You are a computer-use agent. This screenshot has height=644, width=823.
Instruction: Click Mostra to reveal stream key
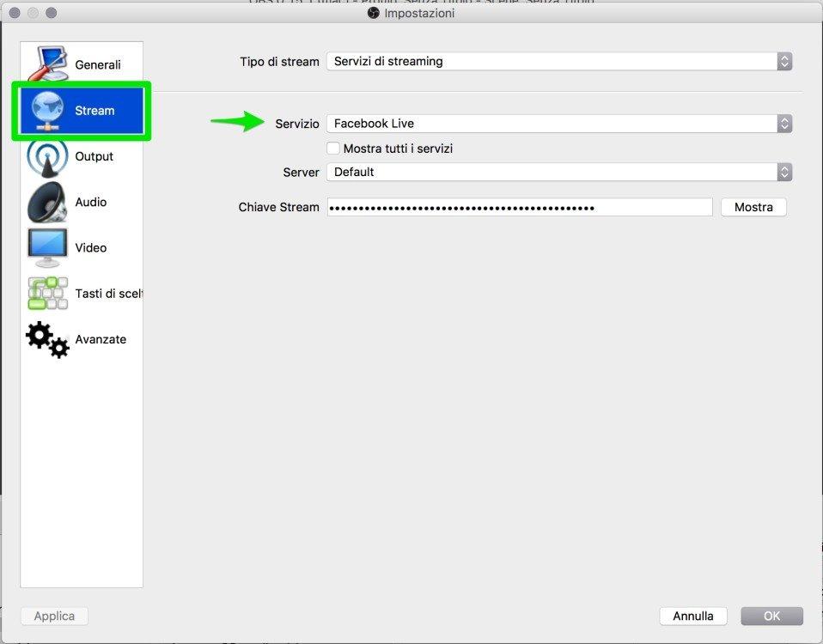tap(753, 207)
